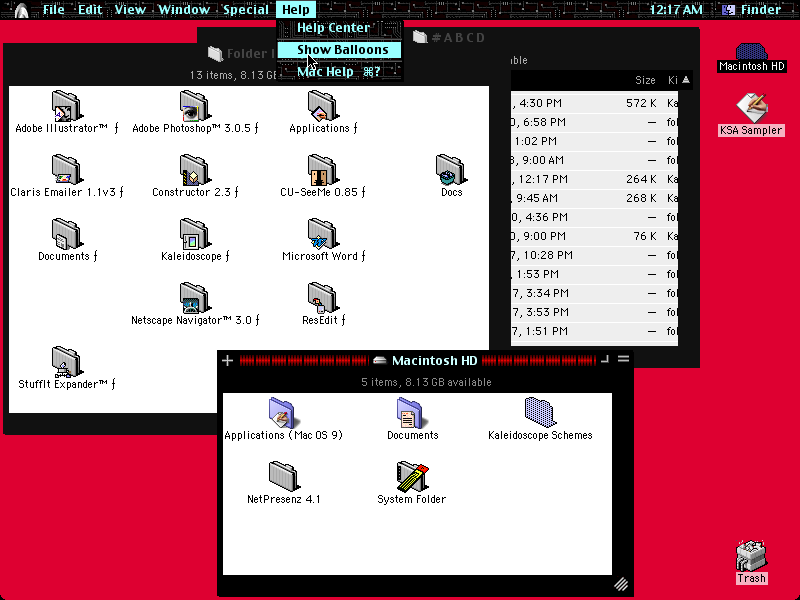
Task: Select the Applications (Mac OS 9) folder
Action: (283, 413)
